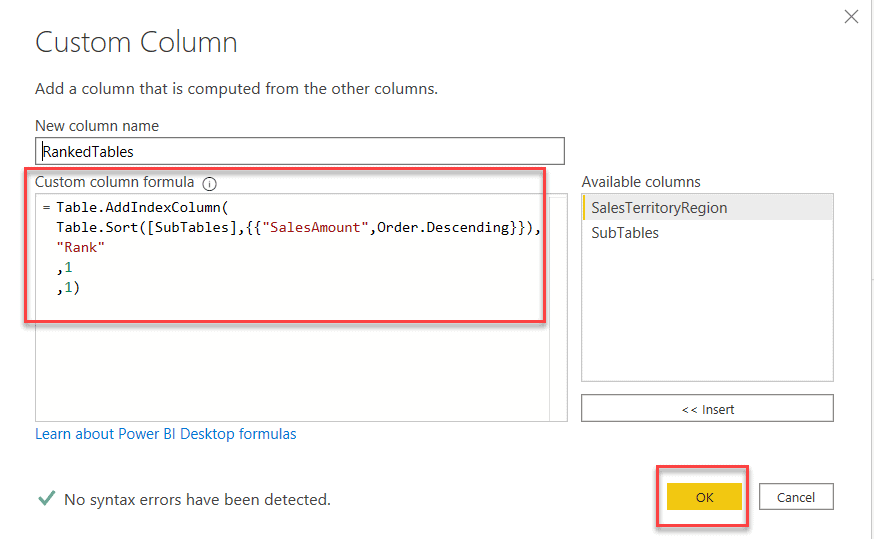Place cursor on the "Rank" string in formula
Viewport: 874px width, 539px height.
click(x=81, y=247)
